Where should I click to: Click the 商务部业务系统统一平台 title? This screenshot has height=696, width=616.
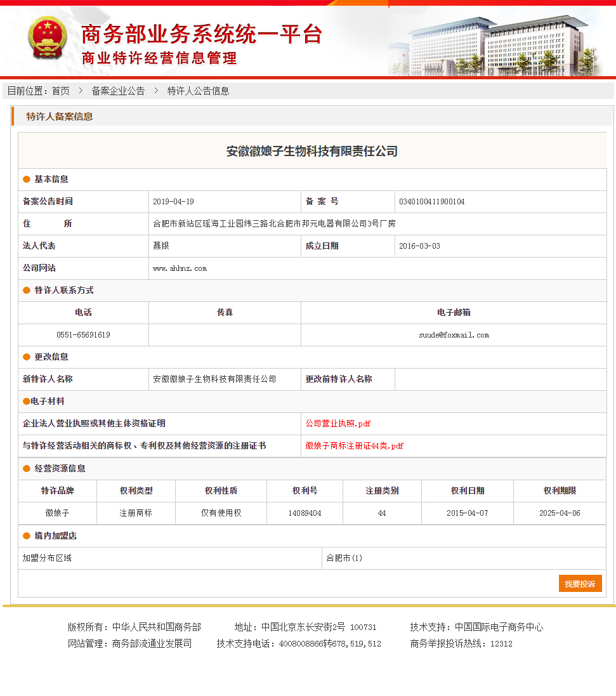(x=202, y=34)
